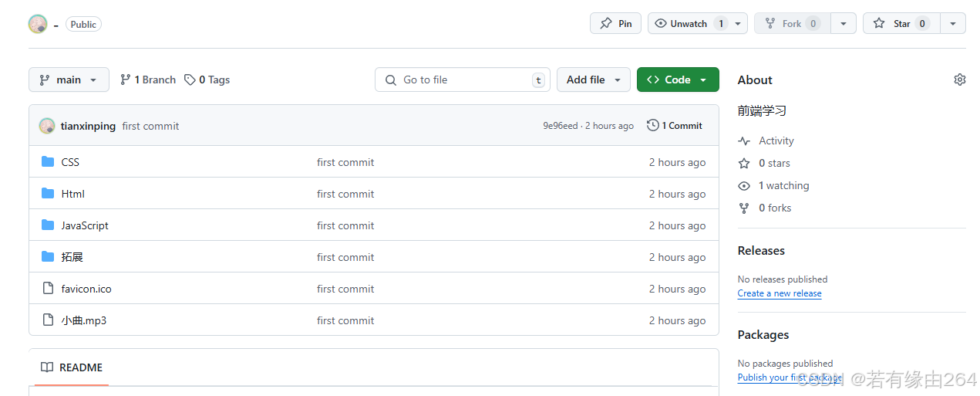
Task: Click the Unwatch button
Action: (x=688, y=23)
